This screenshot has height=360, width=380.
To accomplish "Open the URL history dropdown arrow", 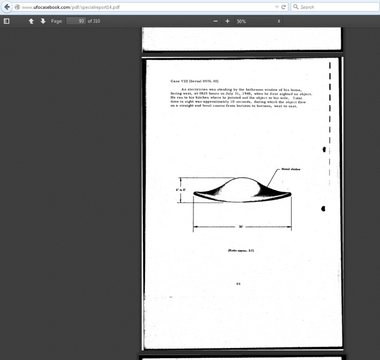I will (277, 7).
